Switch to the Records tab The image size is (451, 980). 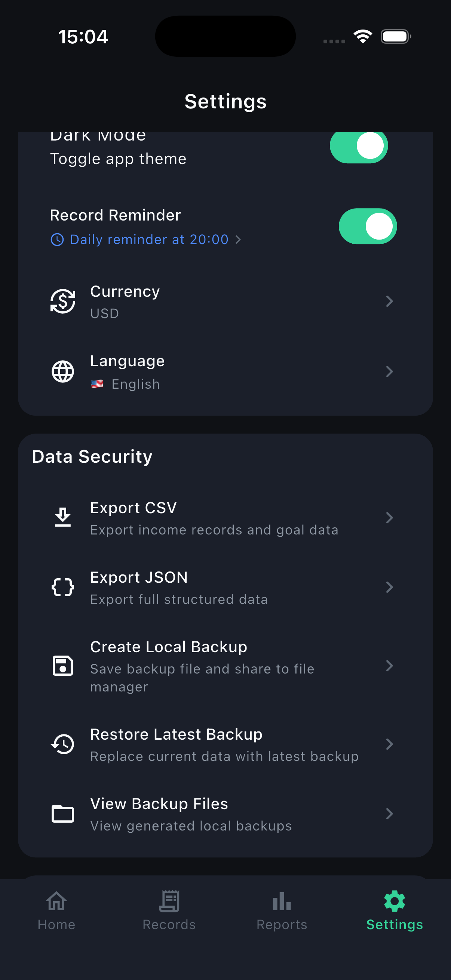pos(169,910)
